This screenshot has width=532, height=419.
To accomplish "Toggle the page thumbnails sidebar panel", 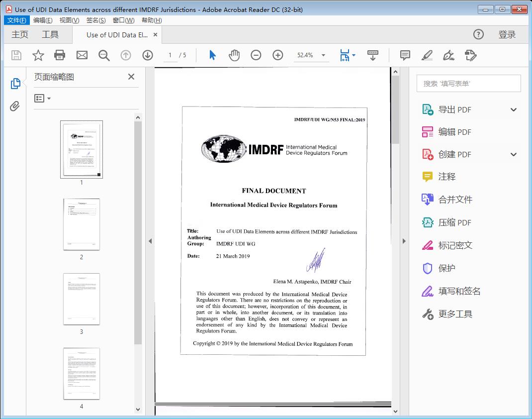I will (15, 84).
